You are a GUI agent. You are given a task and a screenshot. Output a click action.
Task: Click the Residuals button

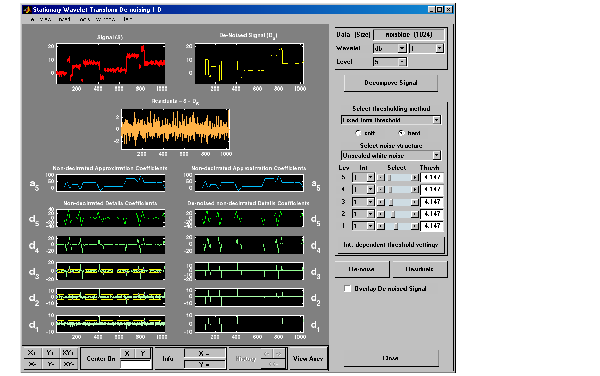point(419,269)
